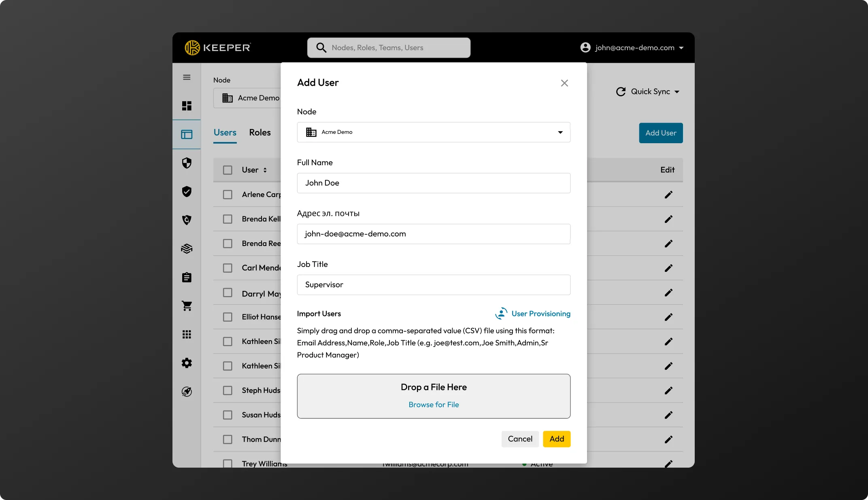Viewport: 868px width, 500px height.
Task: Click the Browse for File link
Action: 434,405
